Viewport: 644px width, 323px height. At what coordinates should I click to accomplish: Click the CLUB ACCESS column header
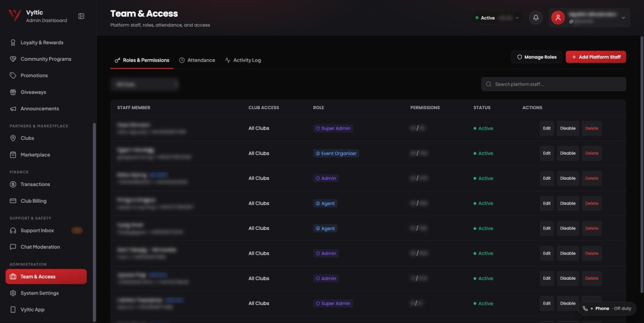coord(264,108)
